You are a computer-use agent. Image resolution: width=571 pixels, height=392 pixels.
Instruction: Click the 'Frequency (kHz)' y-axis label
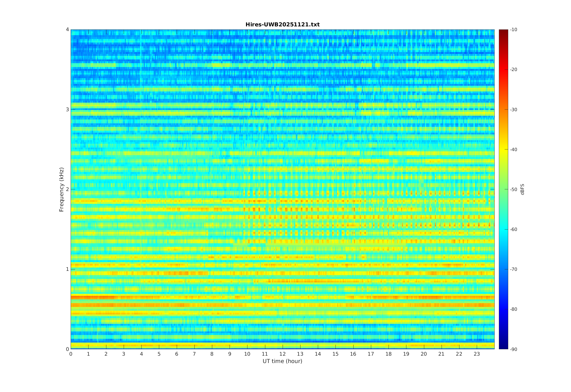(x=61, y=189)
